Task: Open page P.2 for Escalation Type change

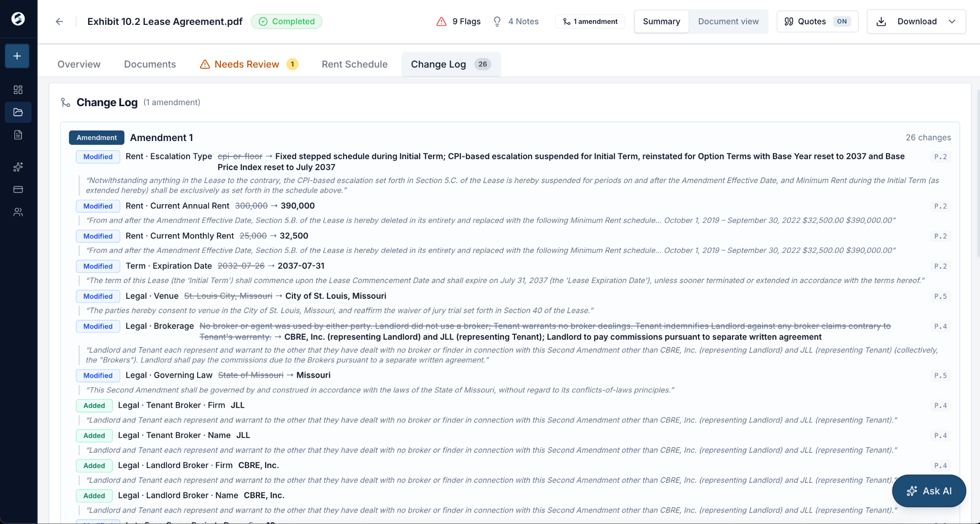Action: tap(940, 157)
